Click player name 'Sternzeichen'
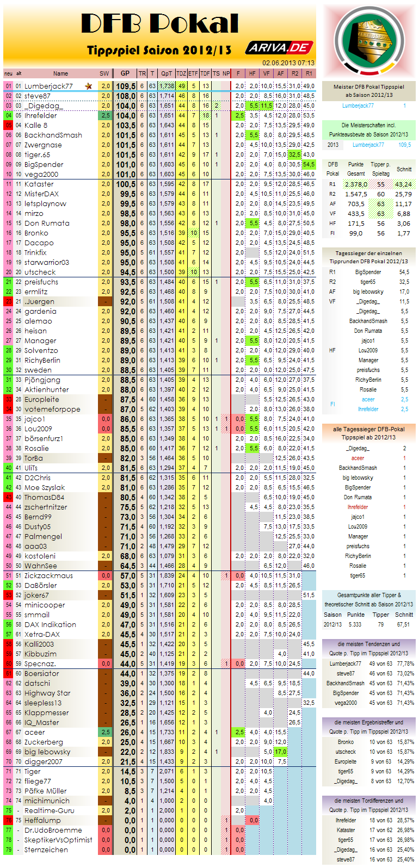 point(46,850)
